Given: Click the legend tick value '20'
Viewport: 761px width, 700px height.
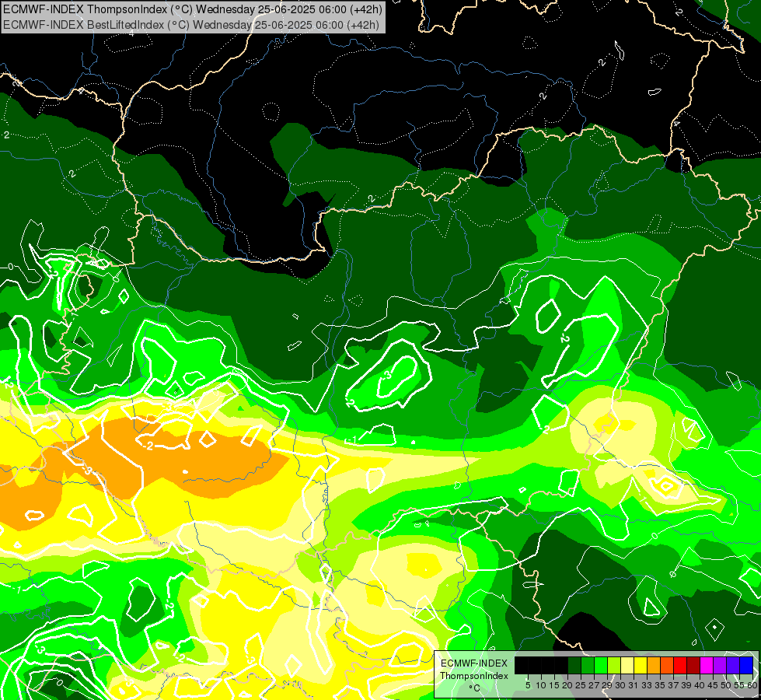Looking at the screenshot, I should 567,685.
